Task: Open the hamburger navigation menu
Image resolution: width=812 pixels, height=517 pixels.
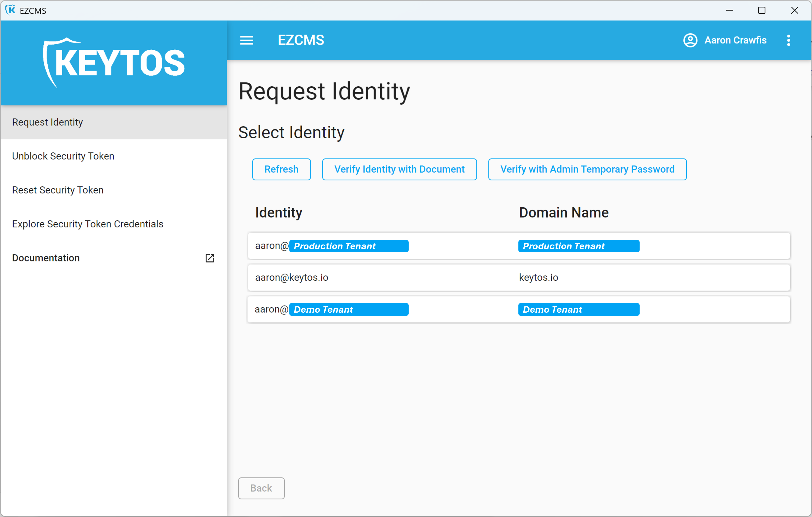Action: (247, 40)
